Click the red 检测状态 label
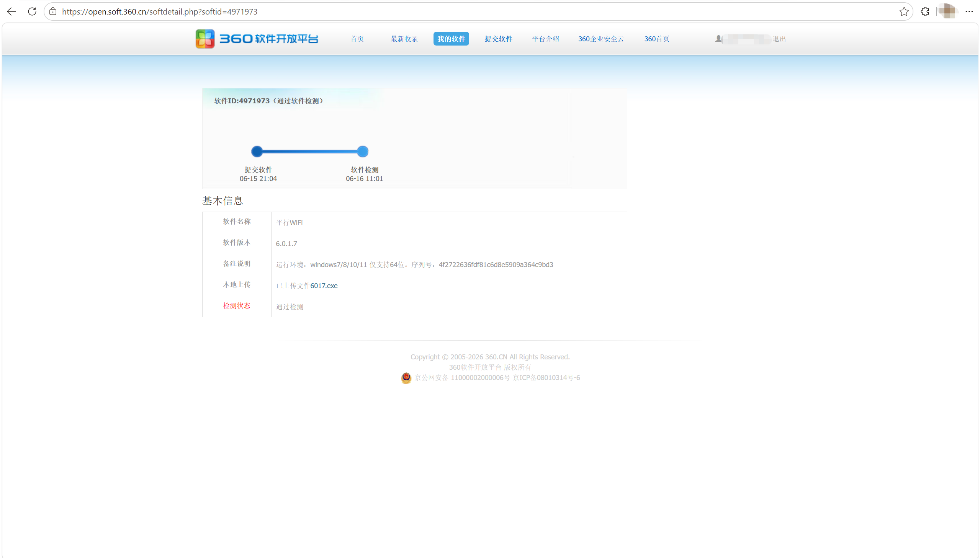Image resolution: width=980 pixels, height=558 pixels. pos(237,305)
